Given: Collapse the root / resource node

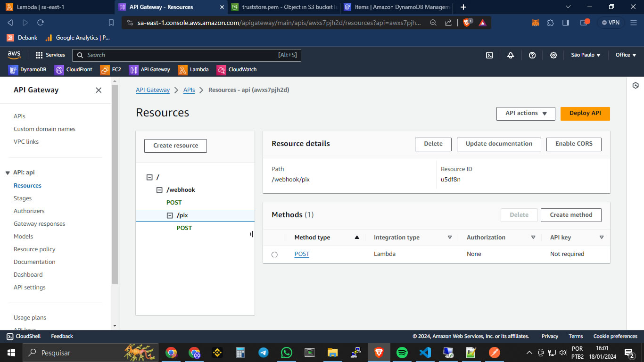Looking at the screenshot, I should [149, 177].
